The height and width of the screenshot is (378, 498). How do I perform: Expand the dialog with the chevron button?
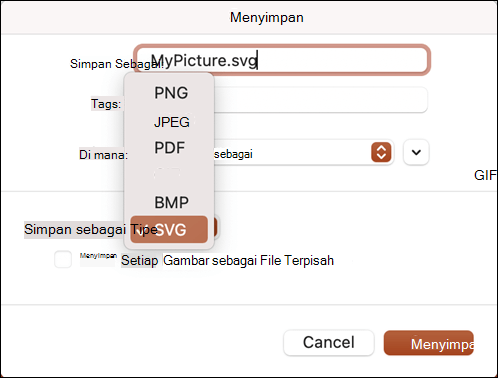(x=416, y=153)
